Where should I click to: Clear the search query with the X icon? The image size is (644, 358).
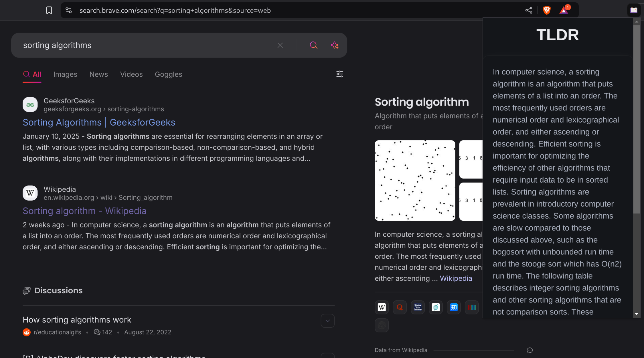(280, 45)
